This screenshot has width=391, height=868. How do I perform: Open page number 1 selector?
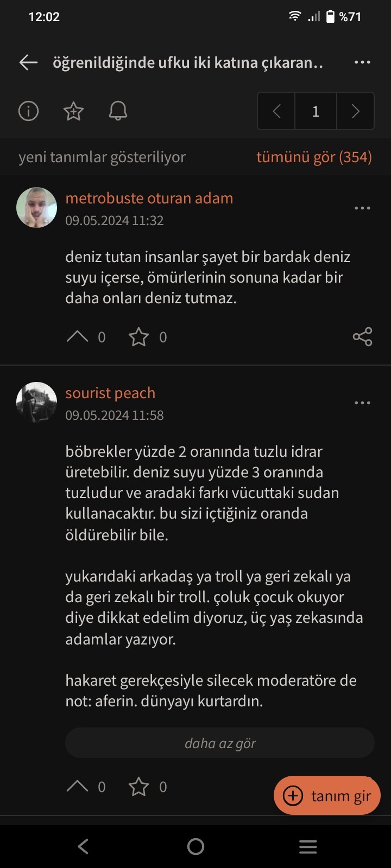(x=316, y=111)
